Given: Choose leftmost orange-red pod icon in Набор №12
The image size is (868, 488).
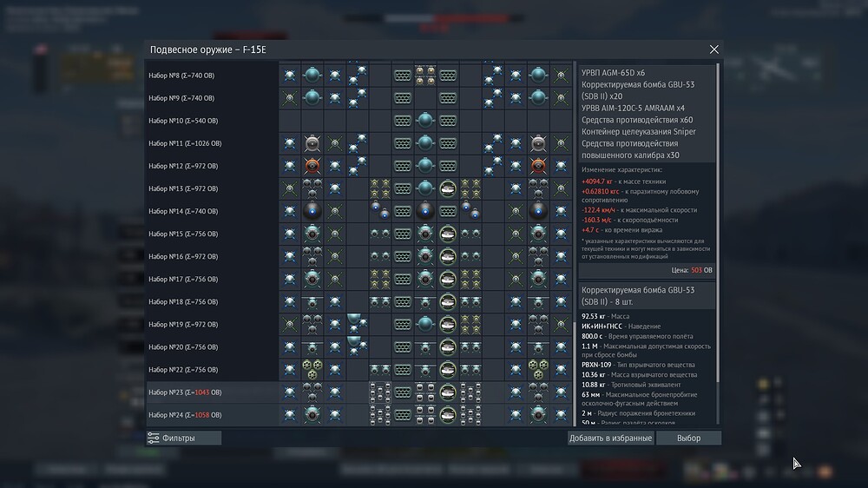Looking at the screenshot, I should pos(312,166).
